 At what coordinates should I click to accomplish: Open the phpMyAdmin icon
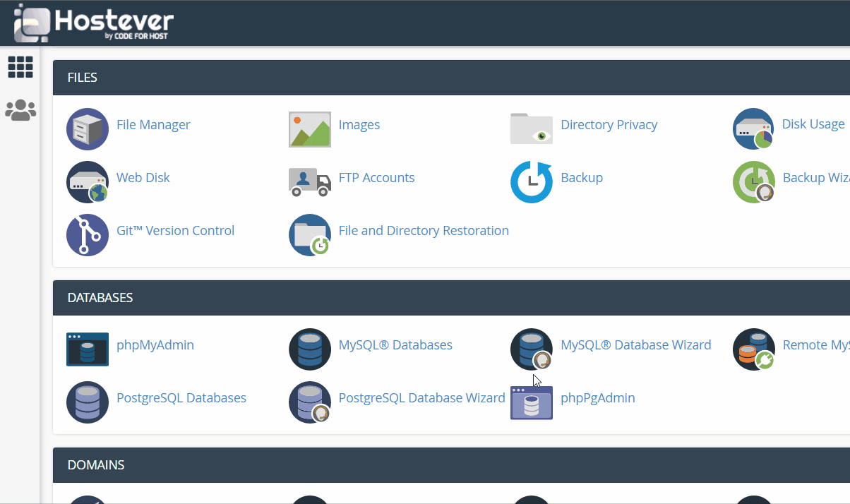point(88,349)
